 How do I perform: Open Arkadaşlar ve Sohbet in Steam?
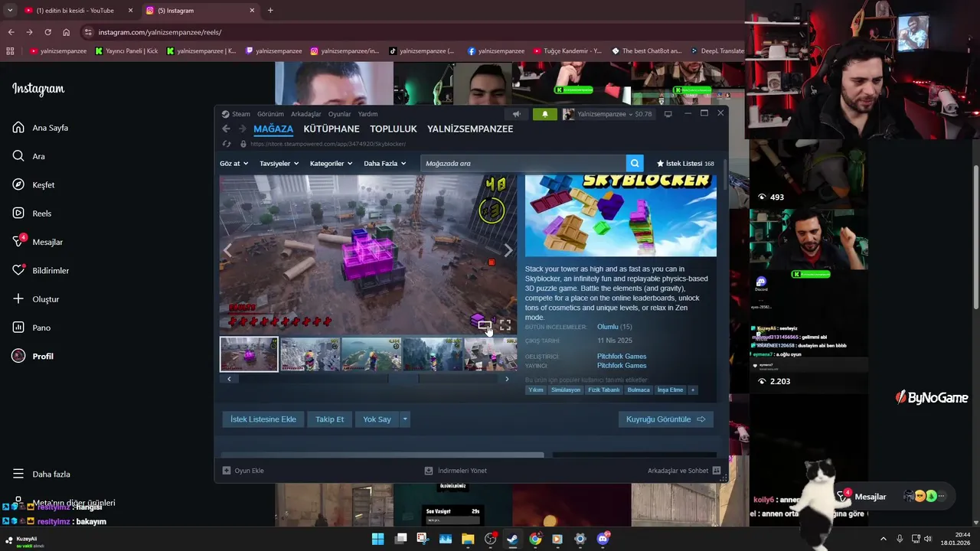pyautogui.click(x=684, y=471)
